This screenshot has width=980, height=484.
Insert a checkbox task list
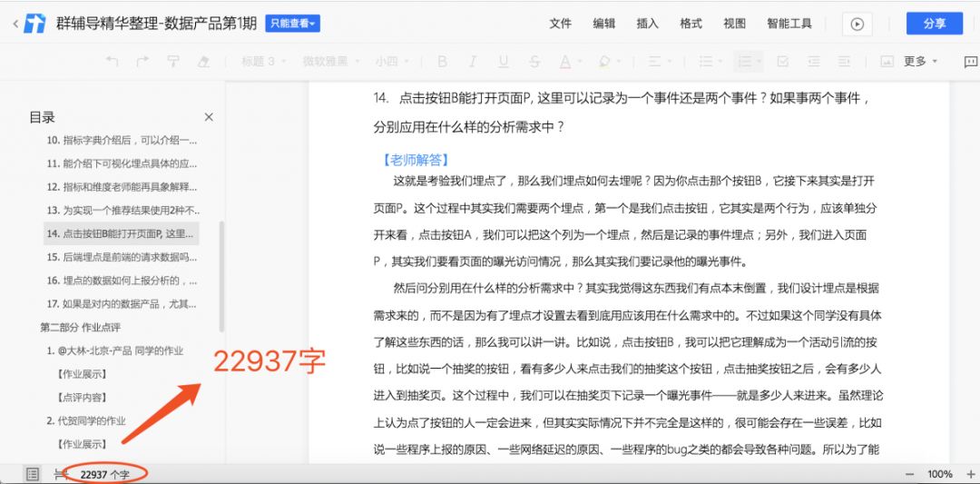pyautogui.click(x=782, y=61)
